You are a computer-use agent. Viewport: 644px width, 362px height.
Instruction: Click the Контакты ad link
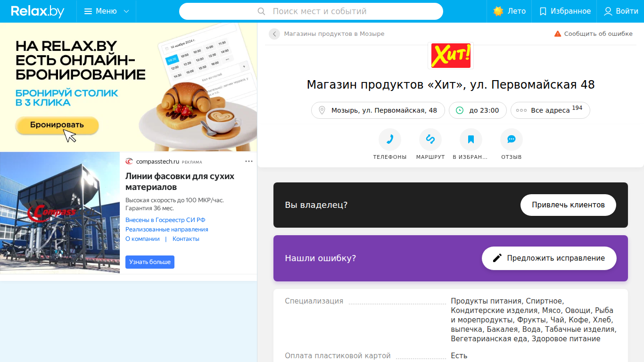coord(186,239)
